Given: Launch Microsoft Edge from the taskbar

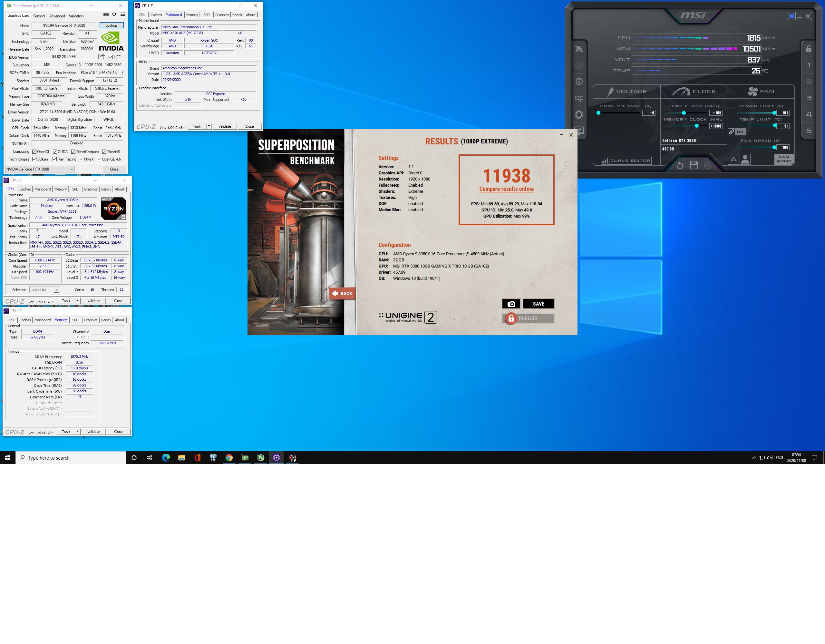Looking at the screenshot, I should [x=166, y=458].
